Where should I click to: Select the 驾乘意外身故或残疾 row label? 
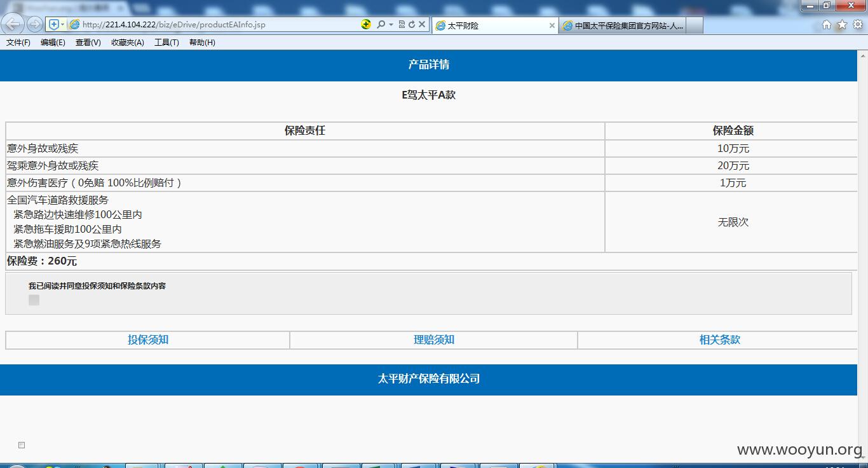click(53, 166)
